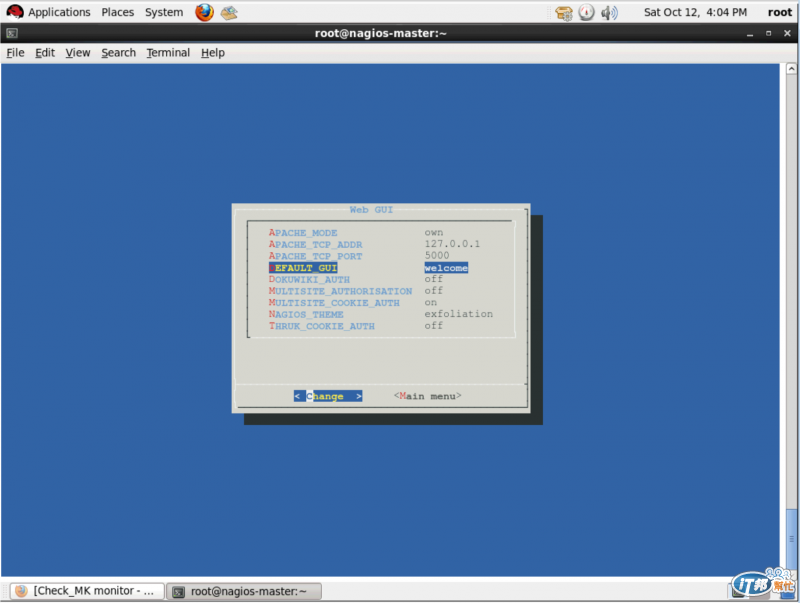
Task: Select the DOKUWIKI_AUTH row
Action: coord(381,280)
